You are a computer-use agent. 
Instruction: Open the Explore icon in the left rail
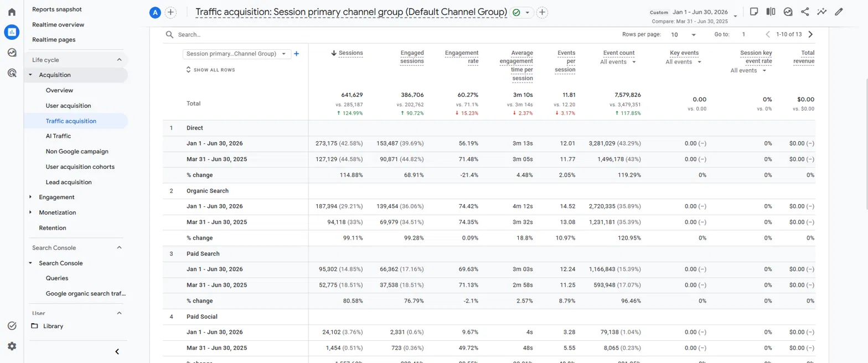12,53
